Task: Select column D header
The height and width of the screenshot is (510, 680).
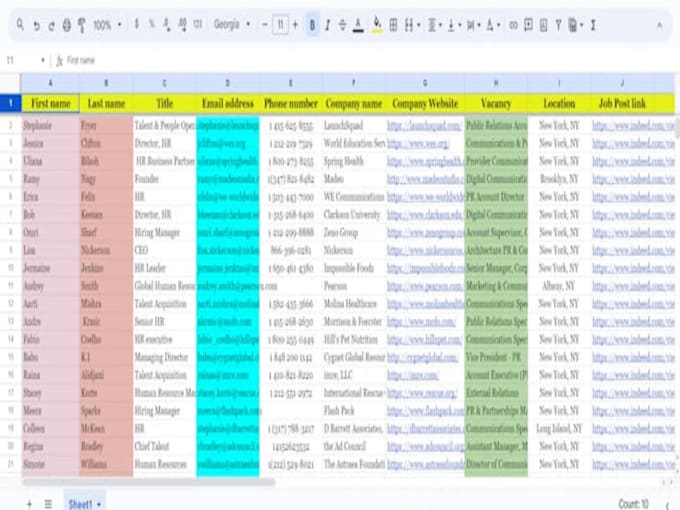Action: (227, 83)
